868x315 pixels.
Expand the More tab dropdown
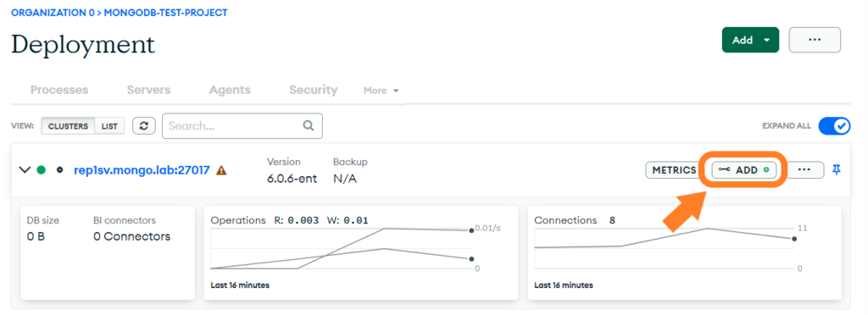(381, 91)
